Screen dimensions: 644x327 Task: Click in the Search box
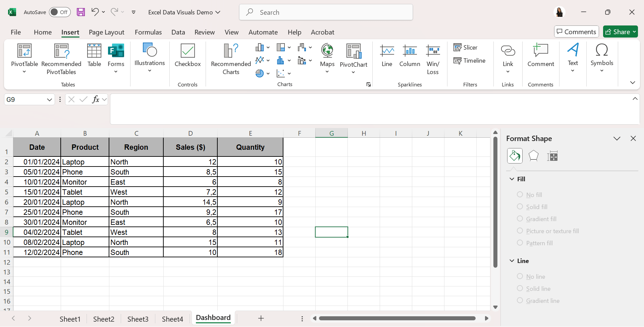326,12
